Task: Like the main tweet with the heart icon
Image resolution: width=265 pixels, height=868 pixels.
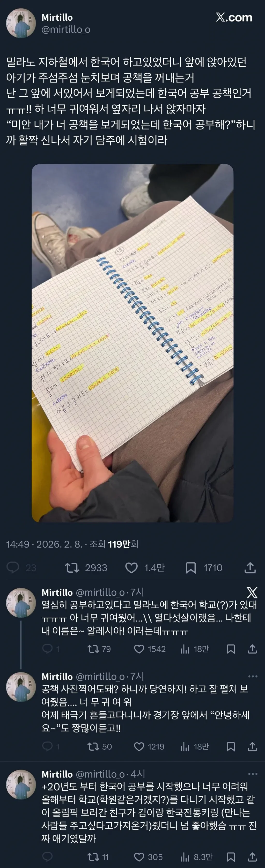Action: (132, 568)
